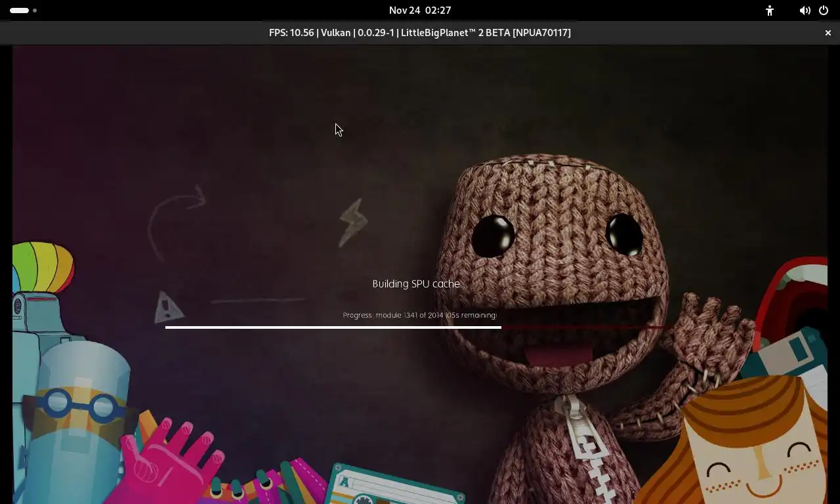Open the accessibility menu icon
The height and width of the screenshot is (504, 840).
point(770,10)
